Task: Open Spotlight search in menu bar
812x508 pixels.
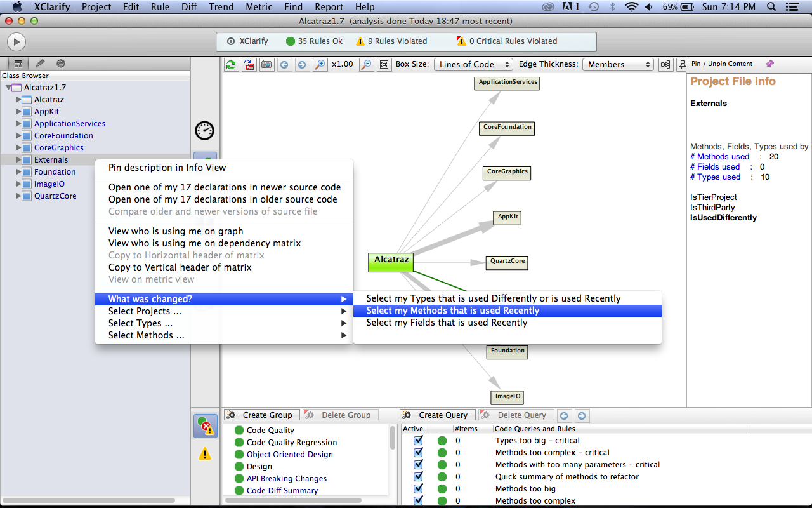Action: coord(771,7)
